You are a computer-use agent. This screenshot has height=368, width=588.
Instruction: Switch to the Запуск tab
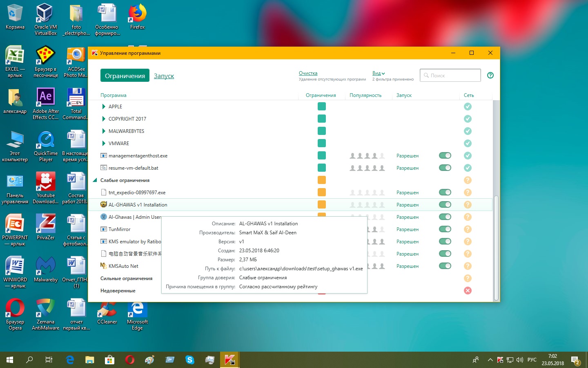(164, 76)
